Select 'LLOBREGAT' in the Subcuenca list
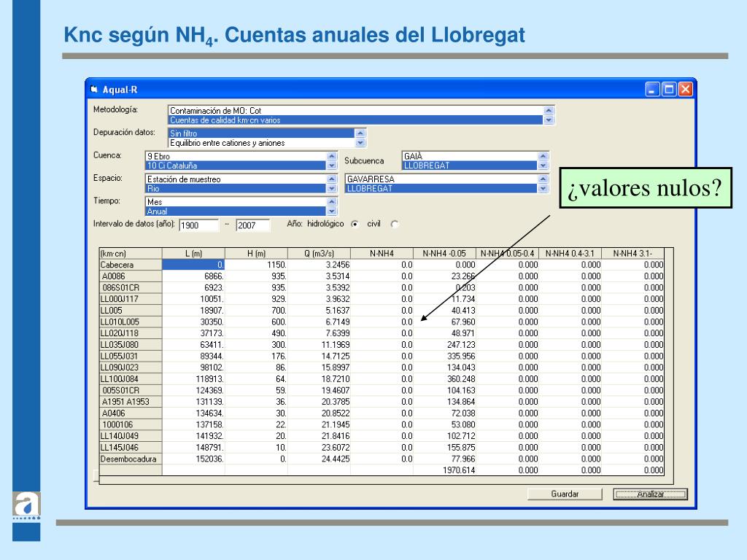The height and width of the screenshot is (560, 747). tap(470, 166)
